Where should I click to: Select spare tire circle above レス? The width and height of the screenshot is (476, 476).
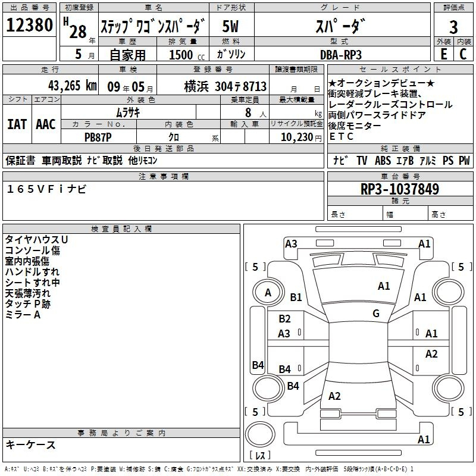tap(260, 434)
